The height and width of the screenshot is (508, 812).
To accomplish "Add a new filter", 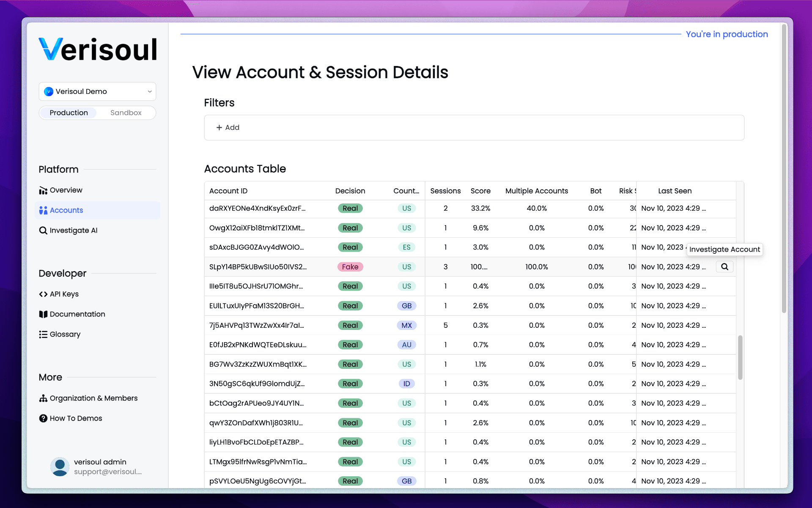I will pos(228,127).
